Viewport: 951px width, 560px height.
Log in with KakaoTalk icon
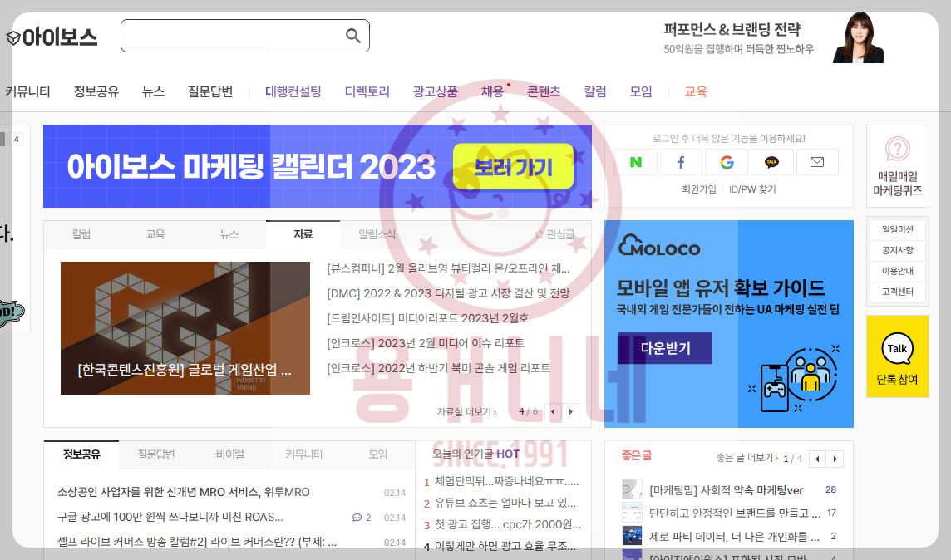[x=772, y=162]
